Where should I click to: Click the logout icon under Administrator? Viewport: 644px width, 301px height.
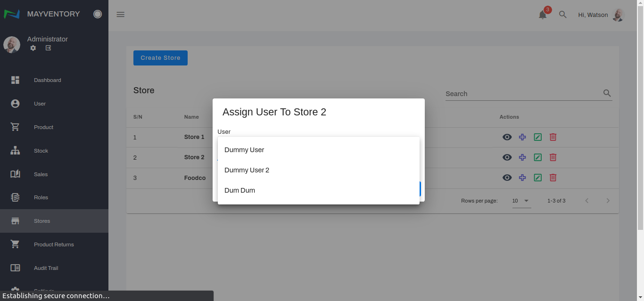point(48,48)
